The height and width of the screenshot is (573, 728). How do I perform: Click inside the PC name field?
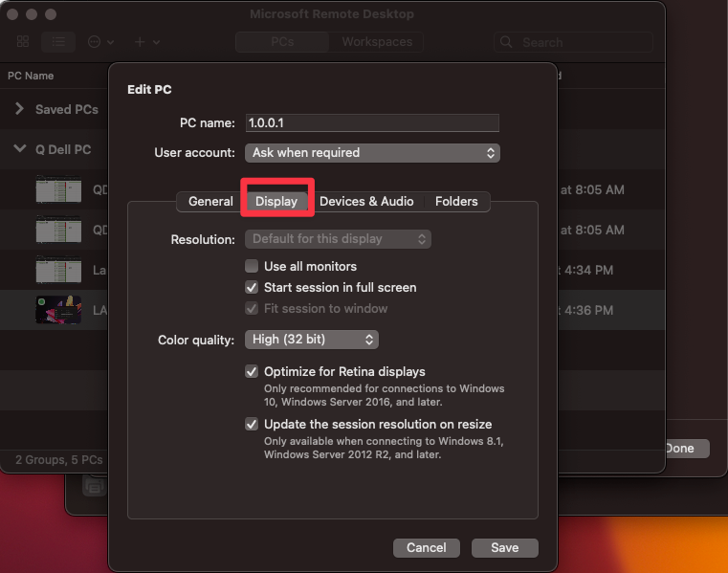[x=372, y=123]
